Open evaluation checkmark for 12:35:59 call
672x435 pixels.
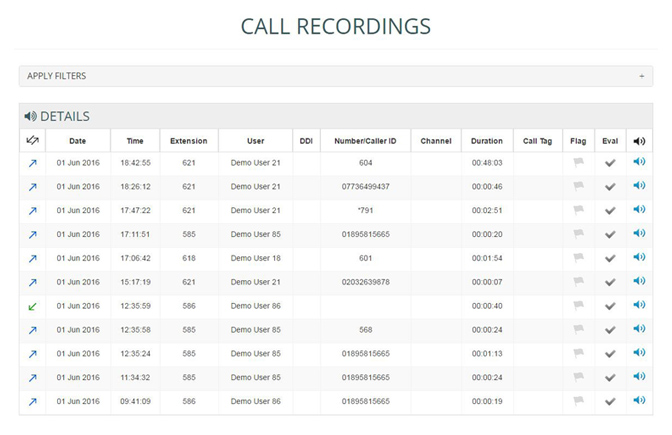[610, 306]
